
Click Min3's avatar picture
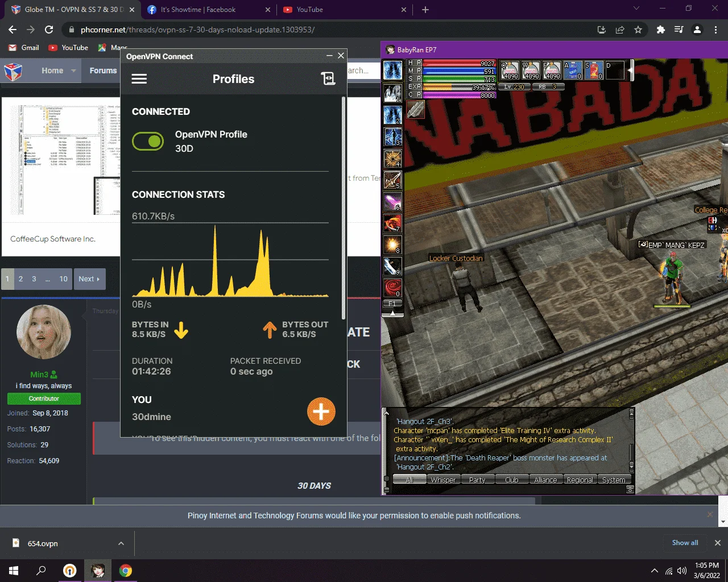tap(44, 332)
